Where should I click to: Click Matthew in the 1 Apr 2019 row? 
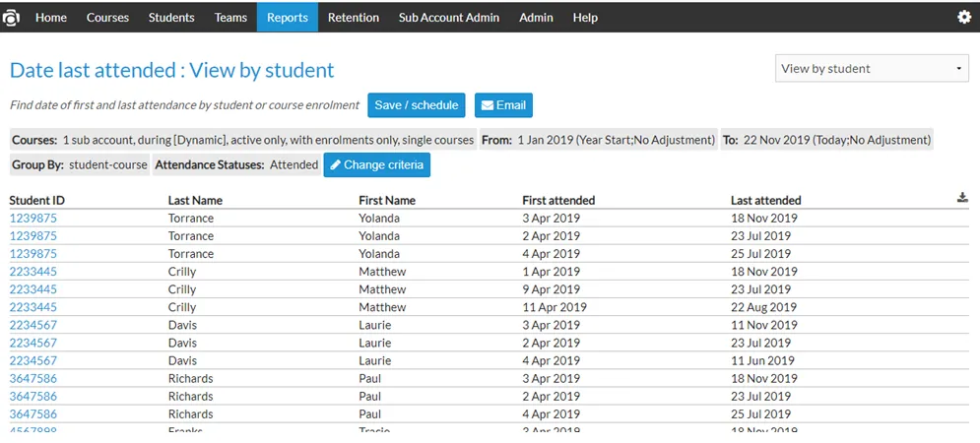coord(382,272)
